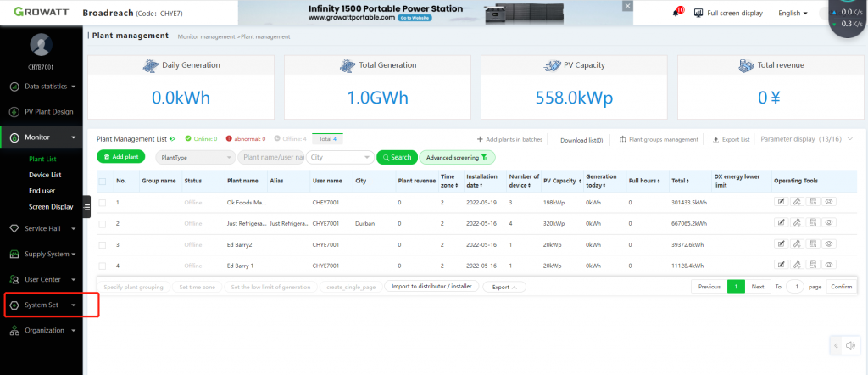Click the Plant name search input field
Screen dimensions: 868x375
pyautogui.click(x=270, y=157)
